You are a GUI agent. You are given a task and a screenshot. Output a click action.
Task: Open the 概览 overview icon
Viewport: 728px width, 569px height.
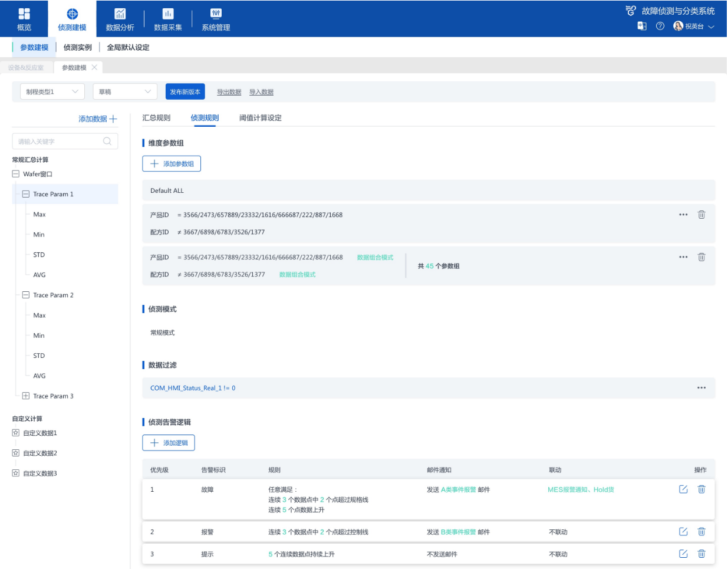(24, 14)
